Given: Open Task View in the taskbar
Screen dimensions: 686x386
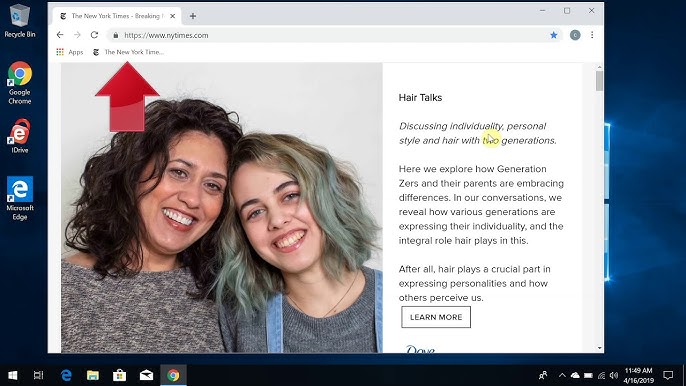Looking at the screenshot, I should [x=38, y=375].
